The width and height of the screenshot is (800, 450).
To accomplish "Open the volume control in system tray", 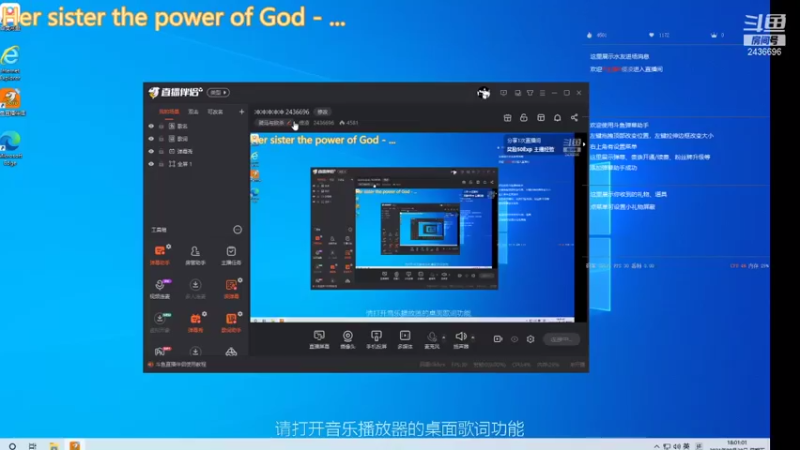I will [x=677, y=446].
